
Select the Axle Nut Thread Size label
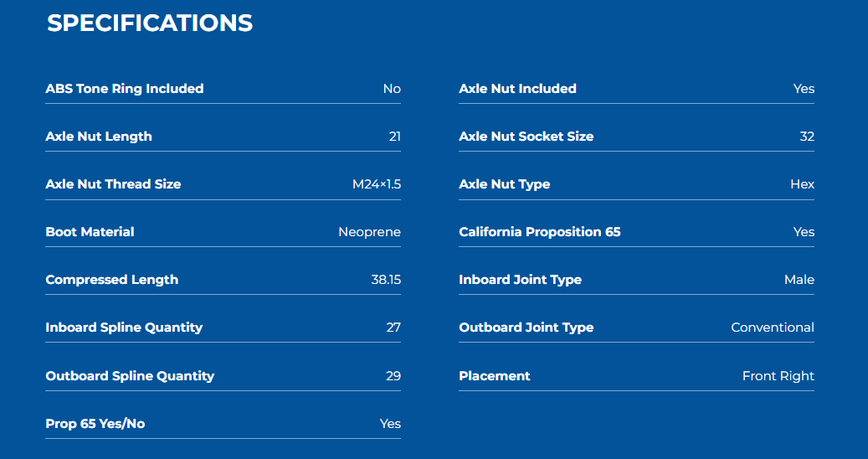(113, 183)
